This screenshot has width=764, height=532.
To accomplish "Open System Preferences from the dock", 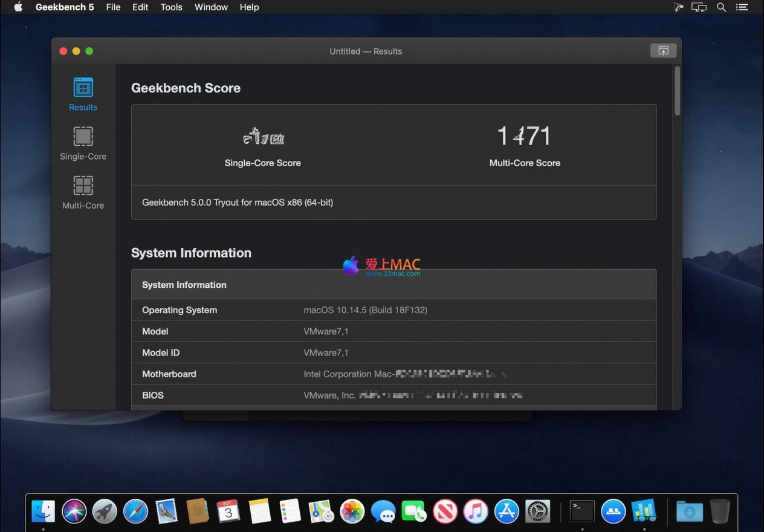I will [537, 511].
